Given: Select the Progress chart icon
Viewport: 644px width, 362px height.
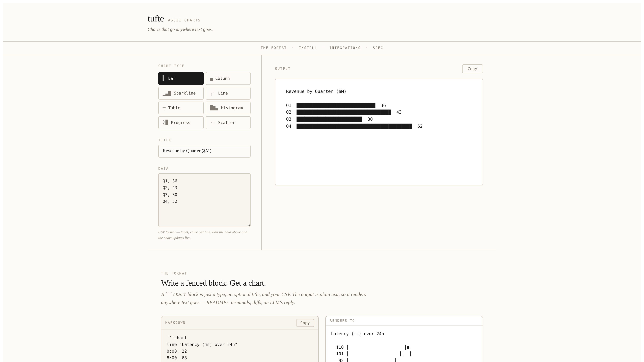Looking at the screenshot, I should [165, 122].
